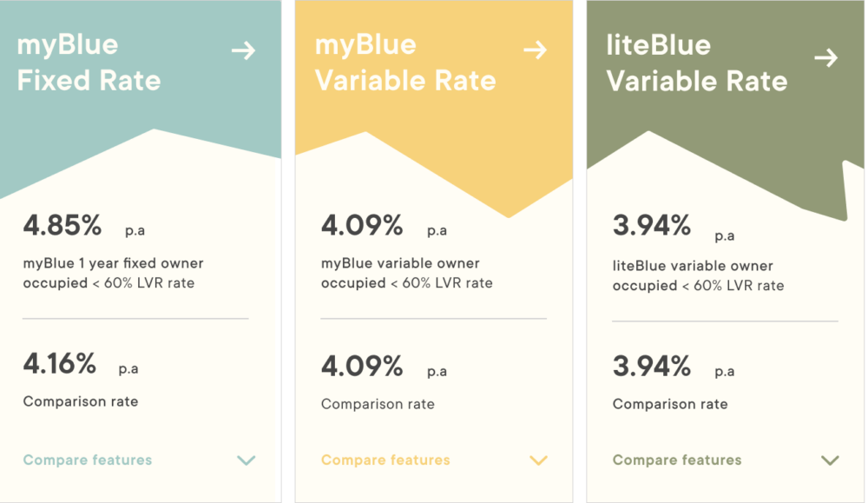Click the arrow on liteBlue Variable Rate card
This screenshot has width=868, height=503.
pos(826,58)
